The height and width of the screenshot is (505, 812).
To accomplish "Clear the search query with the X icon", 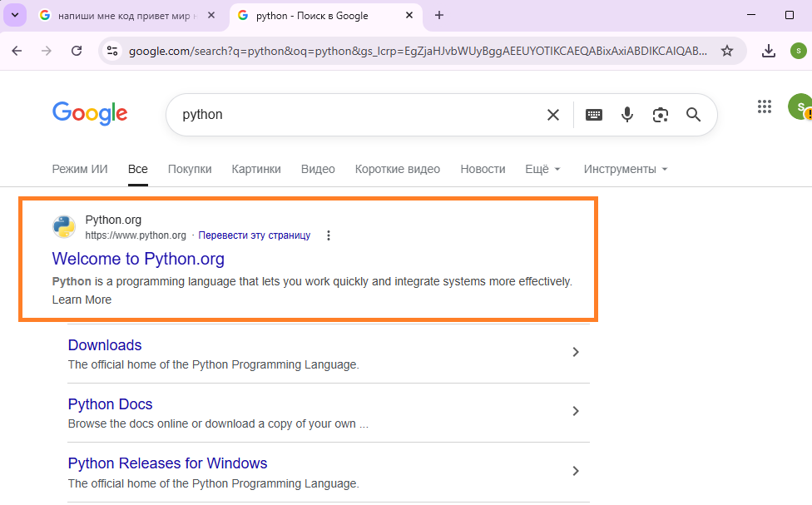I will [553, 115].
